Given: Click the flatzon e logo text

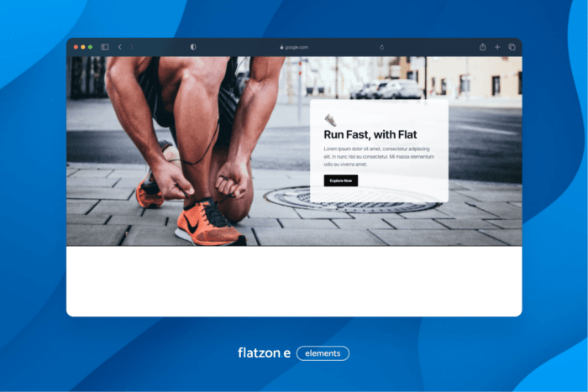Looking at the screenshot, I should click(264, 353).
